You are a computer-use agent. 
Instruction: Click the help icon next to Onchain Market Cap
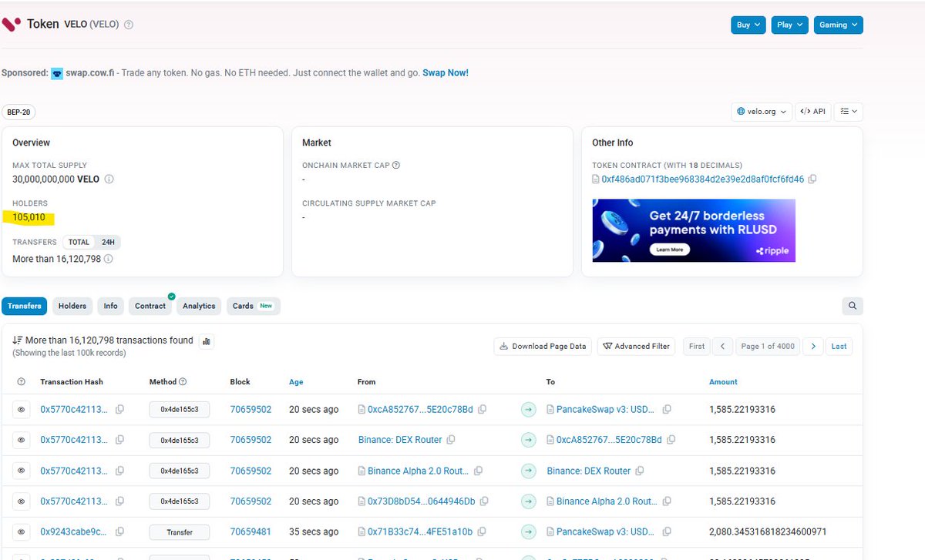click(396, 166)
